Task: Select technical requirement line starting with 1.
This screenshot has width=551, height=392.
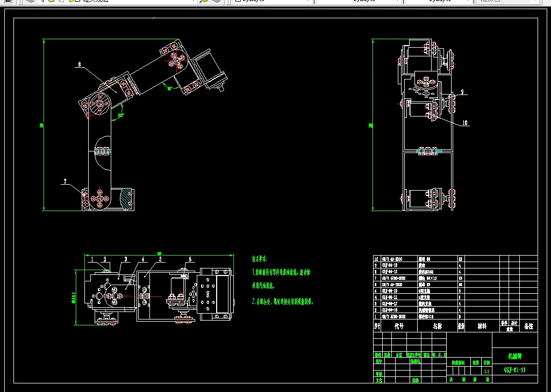Action: (x=281, y=272)
